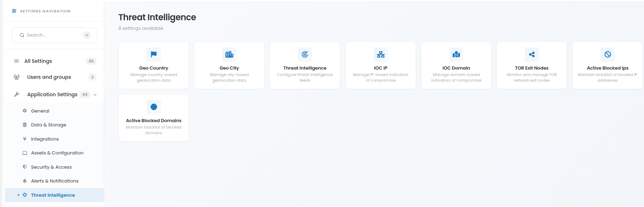Click the Active Blocked Ips ban icon
The width and height of the screenshot is (644, 207).
point(607,54)
